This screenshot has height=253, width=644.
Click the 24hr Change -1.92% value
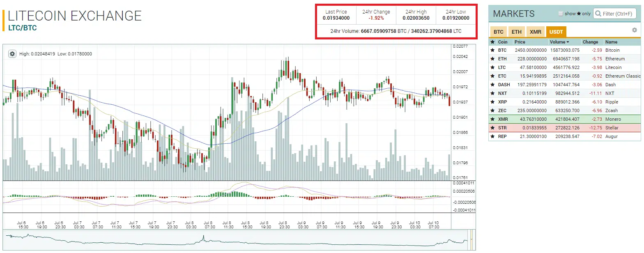tap(376, 18)
